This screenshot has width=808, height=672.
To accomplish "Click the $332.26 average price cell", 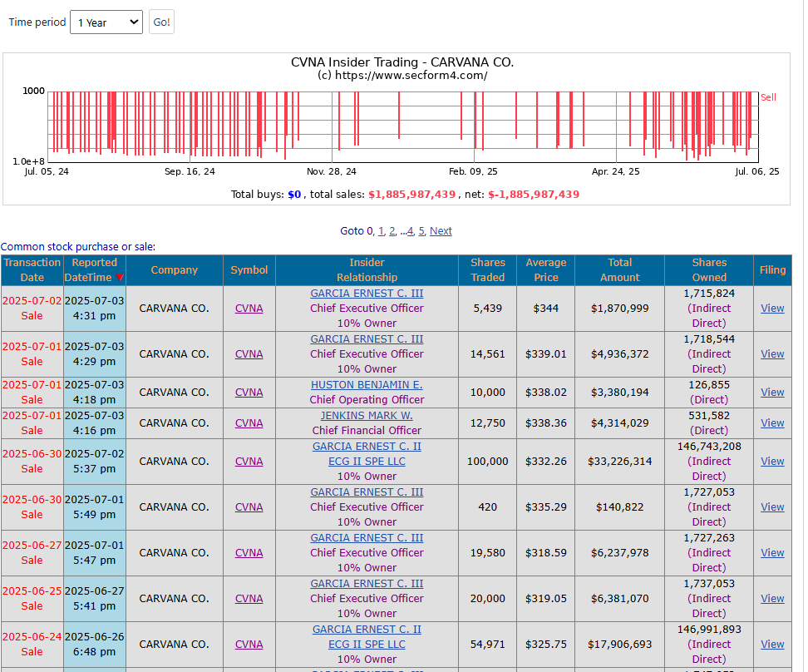I will tap(545, 462).
